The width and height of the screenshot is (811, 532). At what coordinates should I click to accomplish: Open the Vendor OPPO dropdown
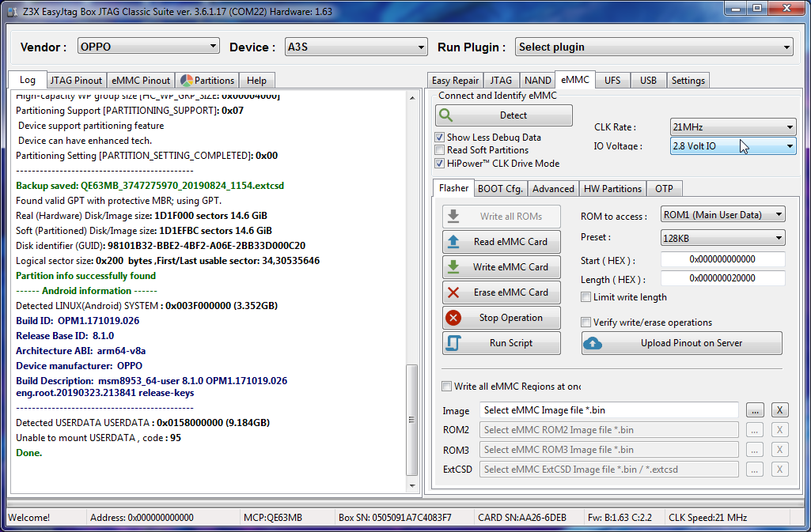tap(148, 47)
